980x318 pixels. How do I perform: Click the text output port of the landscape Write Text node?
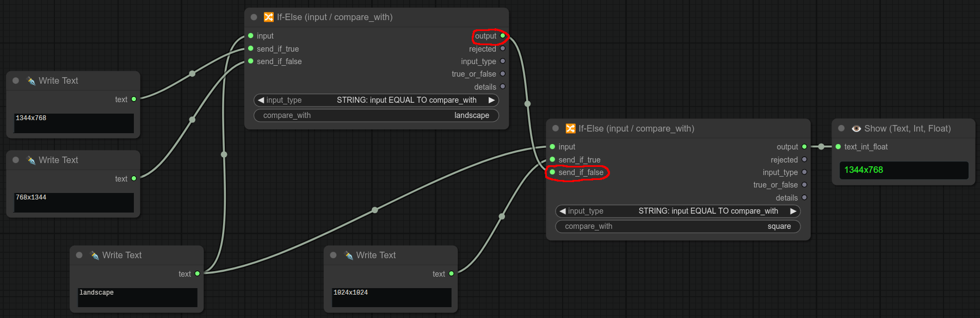click(197, 274)
